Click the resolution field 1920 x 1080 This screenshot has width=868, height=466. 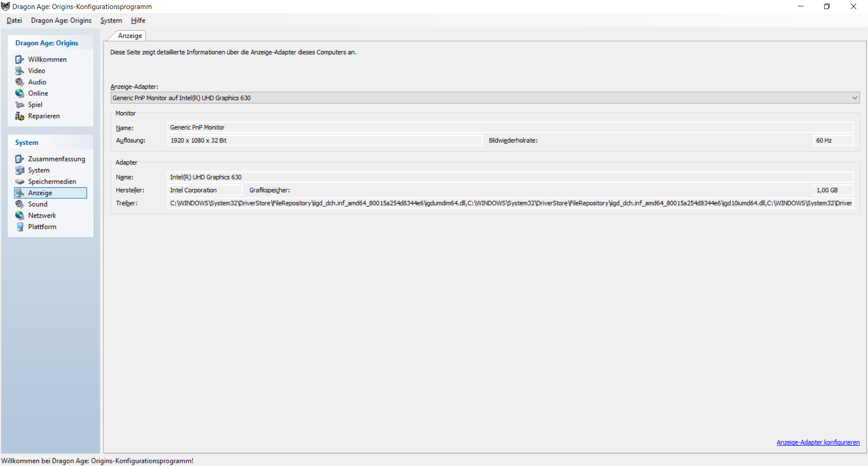[325, 141]
